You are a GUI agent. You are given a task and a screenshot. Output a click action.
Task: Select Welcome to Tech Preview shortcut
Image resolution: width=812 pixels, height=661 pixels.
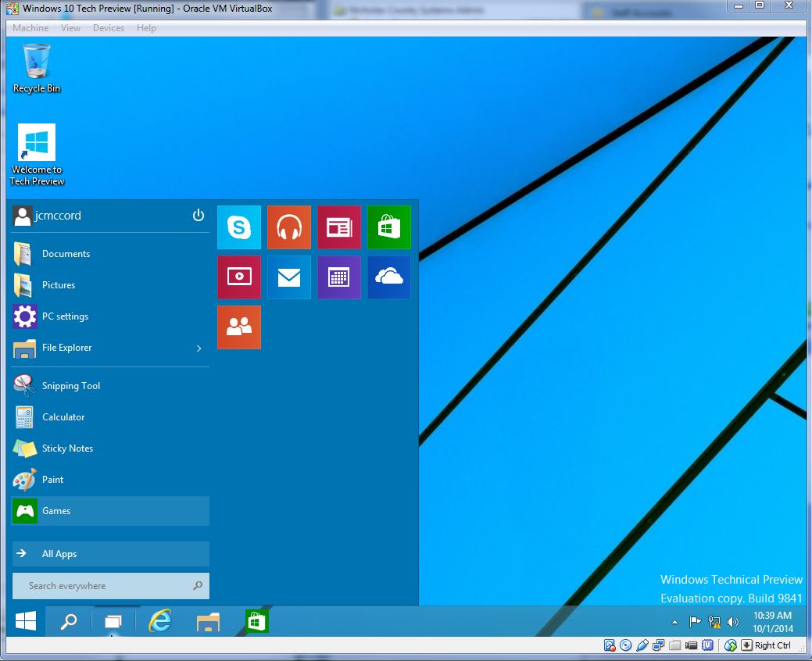coord(37,155)
